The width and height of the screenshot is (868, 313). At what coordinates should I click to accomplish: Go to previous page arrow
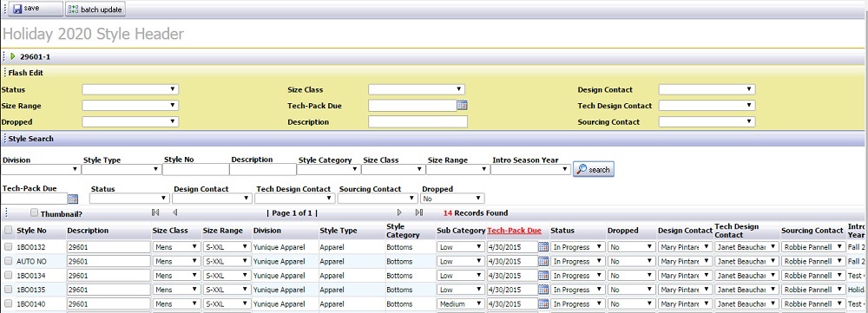[175, 212]
